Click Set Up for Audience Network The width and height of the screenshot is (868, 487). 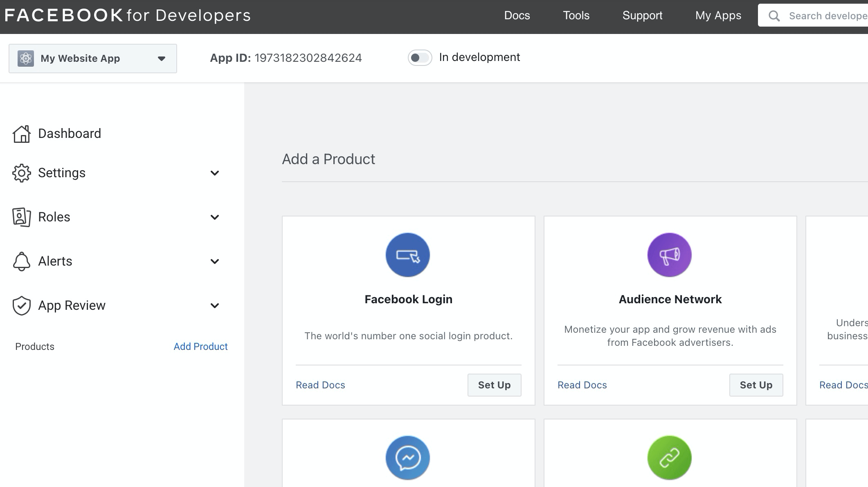click(x=756, y=384)
